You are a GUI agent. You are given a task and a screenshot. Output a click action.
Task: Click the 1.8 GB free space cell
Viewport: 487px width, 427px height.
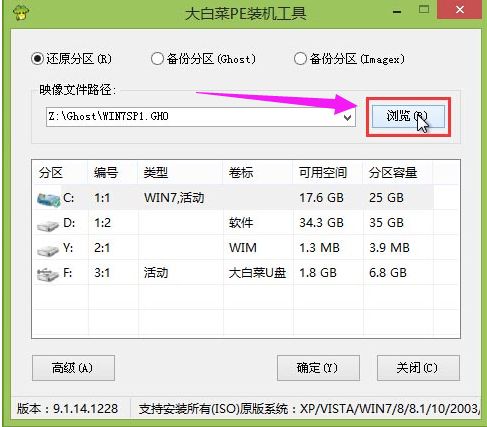(x=318, y=273)
